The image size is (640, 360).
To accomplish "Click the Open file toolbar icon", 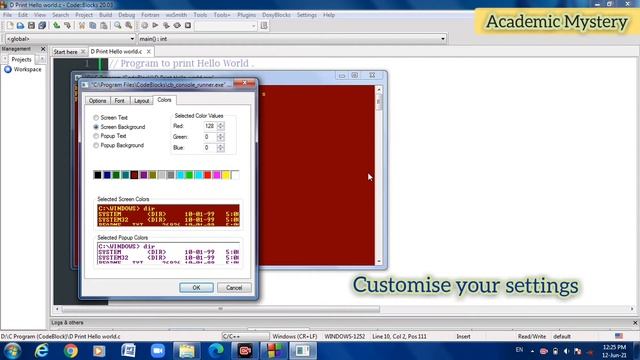I will point(20,26).
